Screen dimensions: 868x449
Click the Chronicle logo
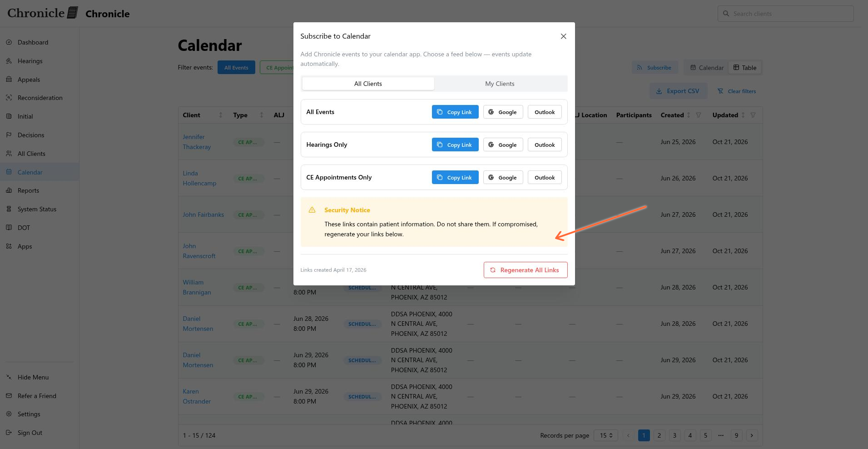43,13
